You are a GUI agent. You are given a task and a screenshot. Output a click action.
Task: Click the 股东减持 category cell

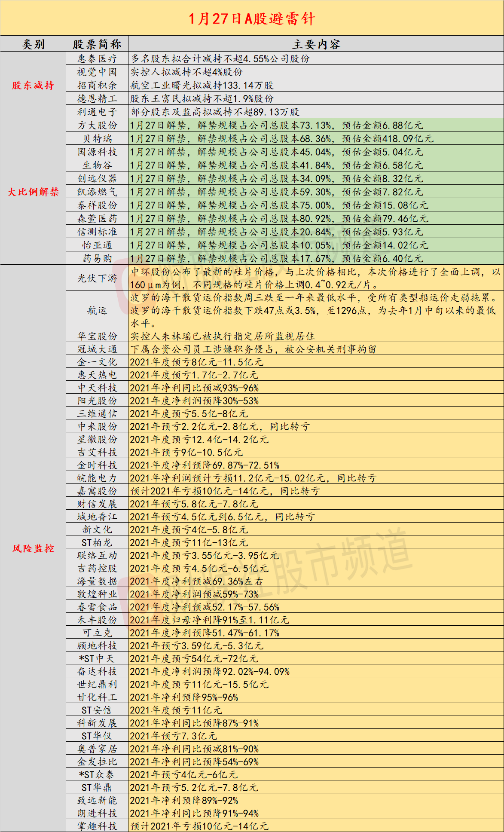pyautogui.click(x=33, y=85)
